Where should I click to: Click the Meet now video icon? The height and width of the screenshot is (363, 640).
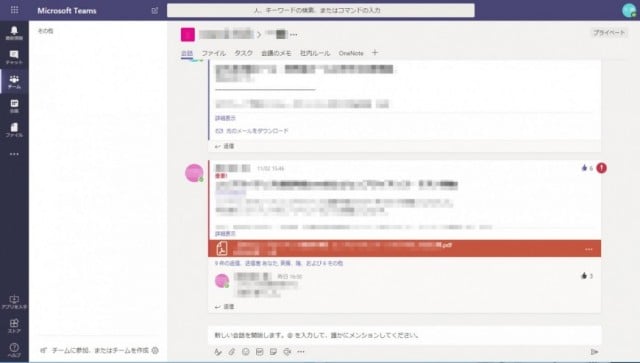[287, 352]
